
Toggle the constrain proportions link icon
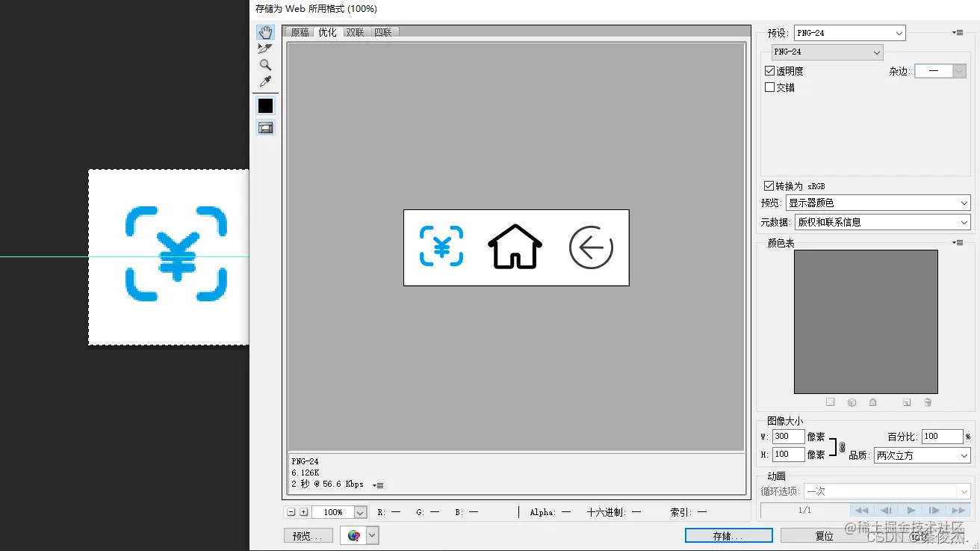tap(842, 447)
